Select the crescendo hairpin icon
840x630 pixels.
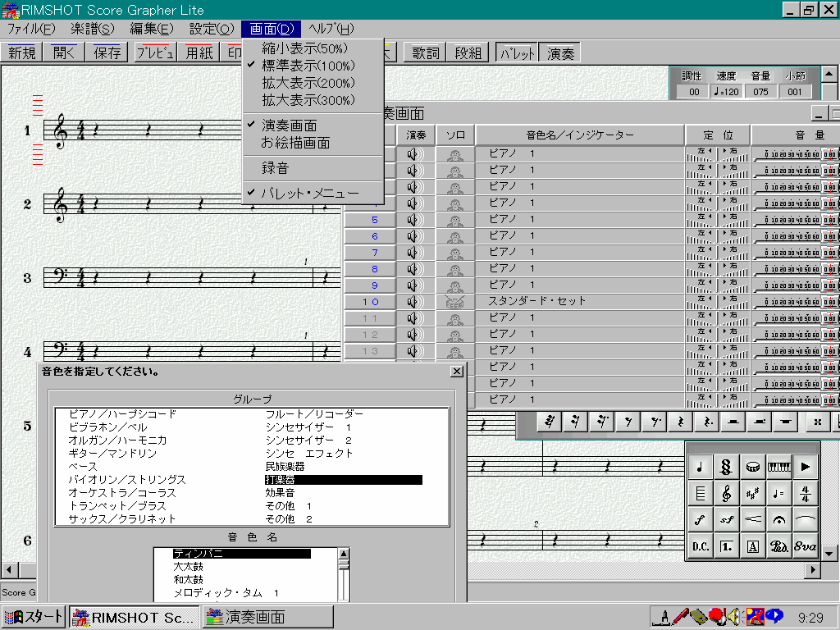pyautogui.click(x=753, y=519)
